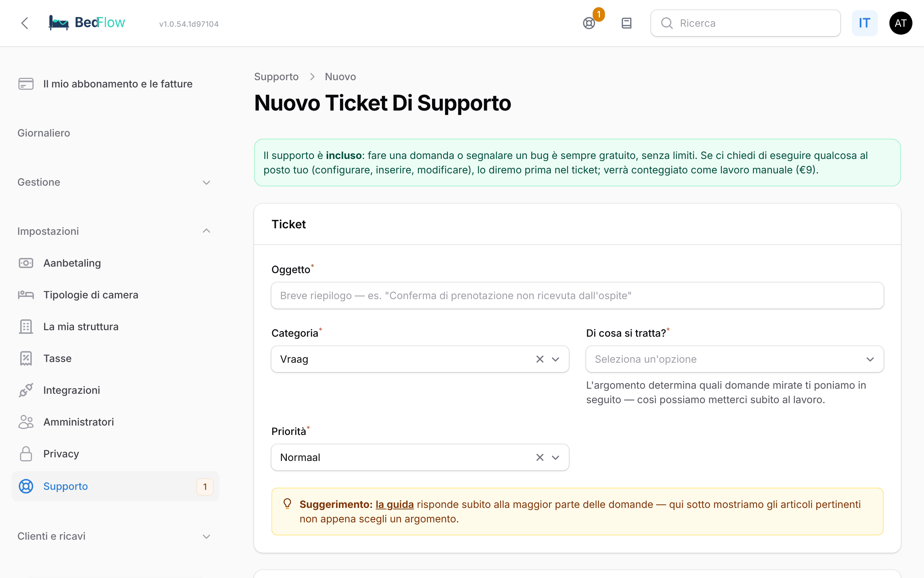Select the Giornaliero sidebar item
The width and height of the screenshot is (924, 578).
44,133
